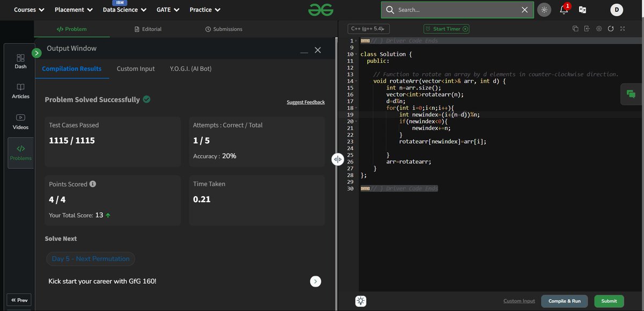Viewport: 644px width, 311px height.
Task: Expand the Practice dropdown
Action: click(x=205, y=10)
